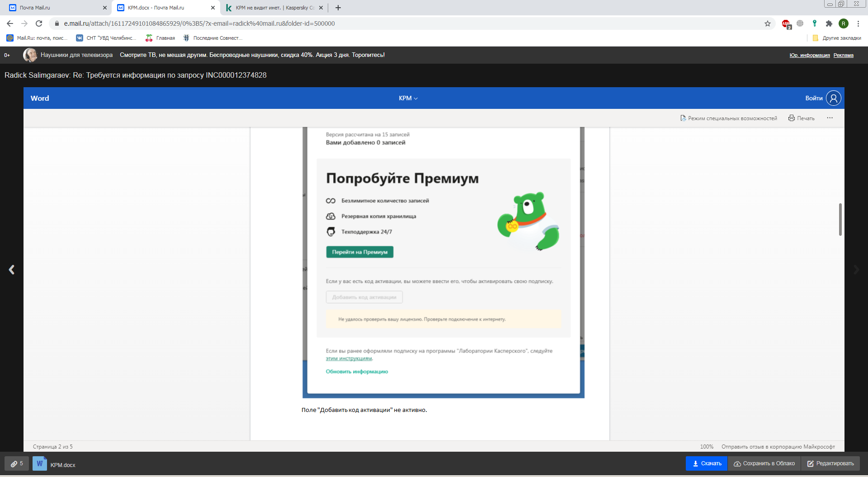
Task: Close the Почта Mail.ru tab
Action: 105,8
